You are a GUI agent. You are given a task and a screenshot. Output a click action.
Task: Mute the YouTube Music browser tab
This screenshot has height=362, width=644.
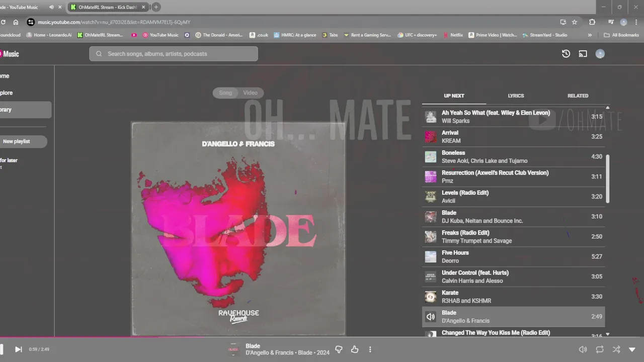pos(51,7)
